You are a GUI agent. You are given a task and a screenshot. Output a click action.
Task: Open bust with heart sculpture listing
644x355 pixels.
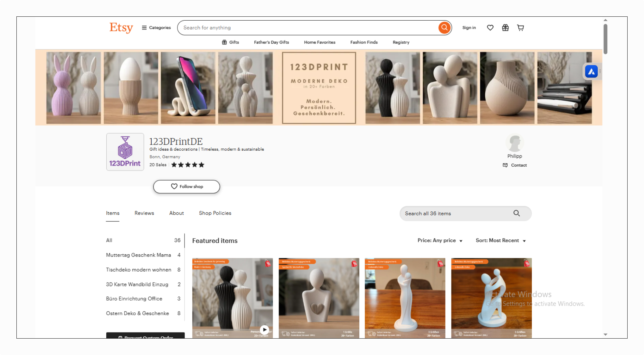(x=319, y=298)
